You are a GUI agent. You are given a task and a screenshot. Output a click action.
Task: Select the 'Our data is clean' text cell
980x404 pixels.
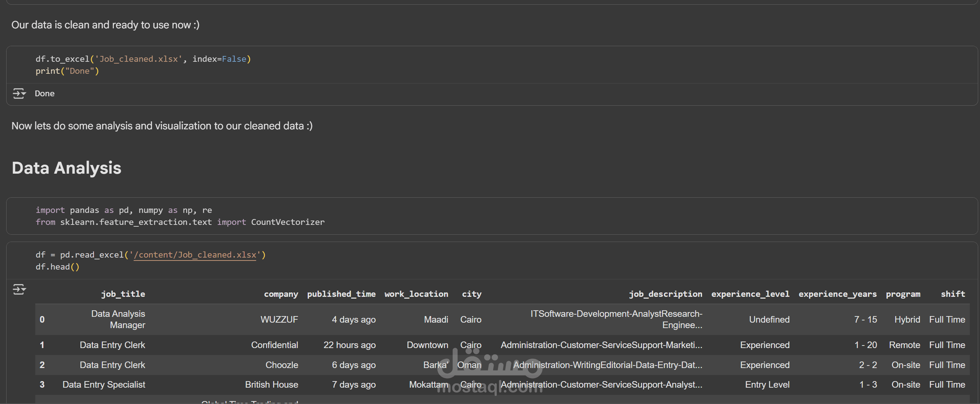(x=105, y=25)
